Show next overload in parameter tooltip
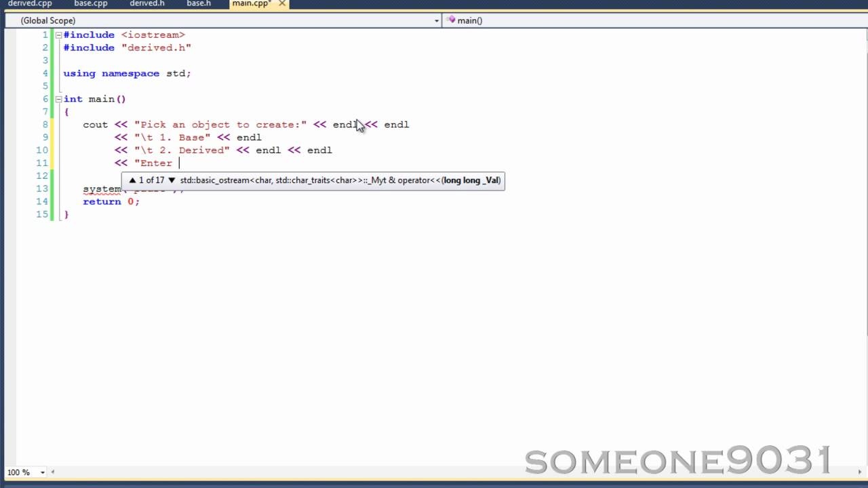Image resolution: width=868 pixels, height=488 pixels. click(172, 180)
